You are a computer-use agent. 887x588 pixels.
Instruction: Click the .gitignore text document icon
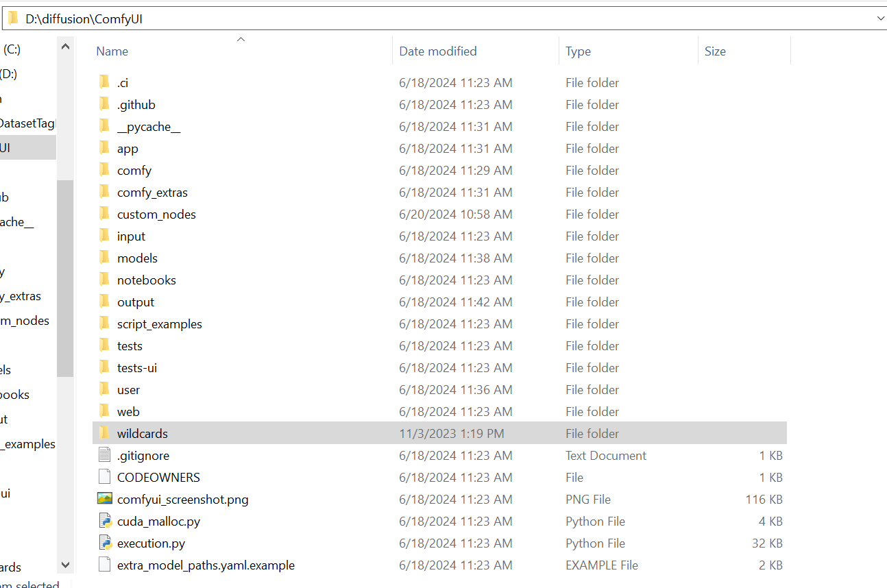coord(104,455)
